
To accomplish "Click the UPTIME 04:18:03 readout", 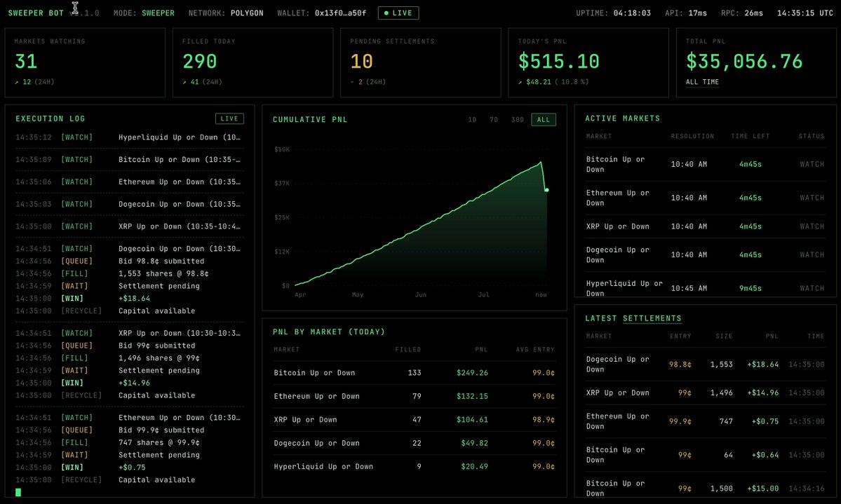I will coord(614,13).
